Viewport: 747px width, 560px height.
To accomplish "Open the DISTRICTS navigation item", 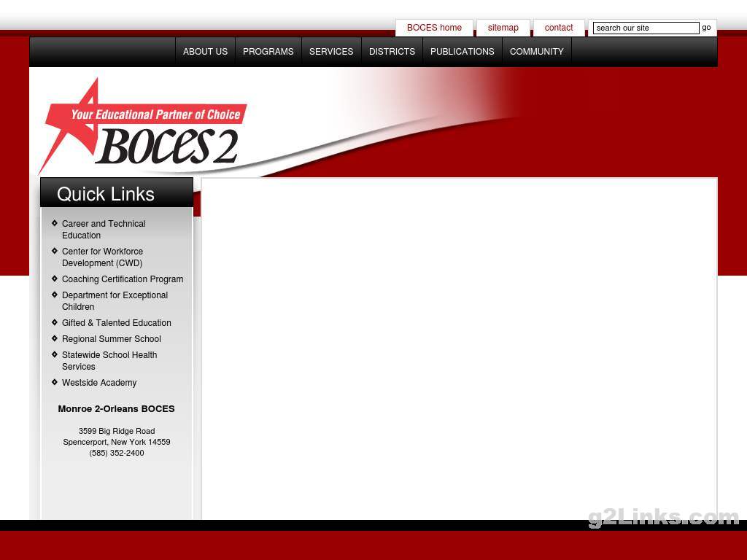I will (x=392, y=52).
